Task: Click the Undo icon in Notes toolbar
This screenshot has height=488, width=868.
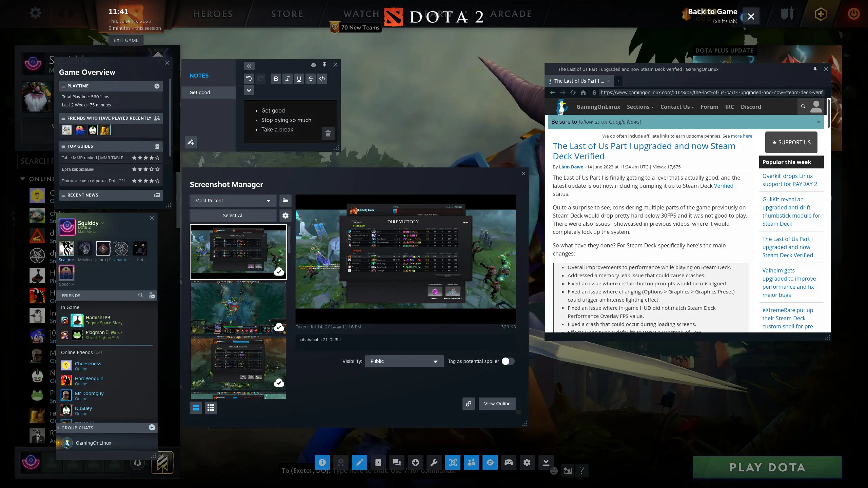Action: point(249,79)
